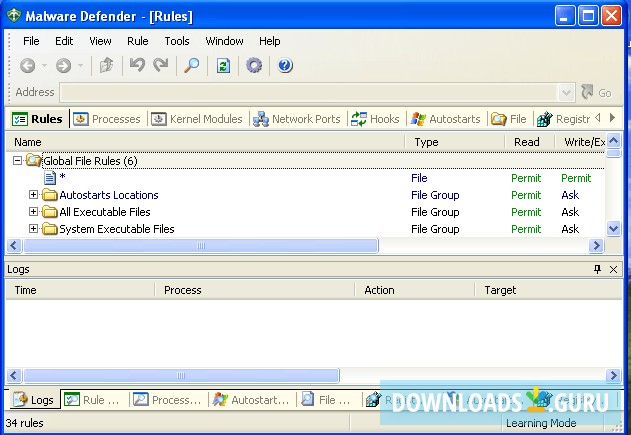Click the Go button next to Address
This screenshot has height=435, width=631.
(597, 93)
